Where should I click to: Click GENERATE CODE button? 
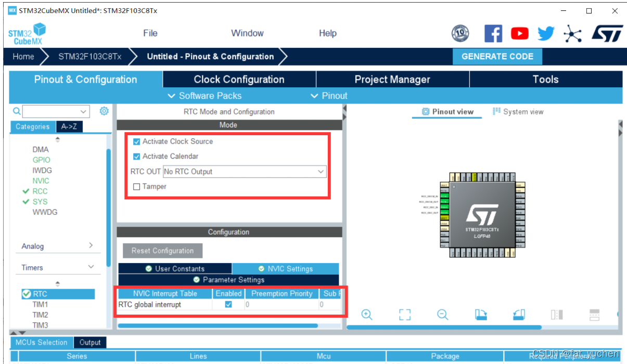click(497, 57)
